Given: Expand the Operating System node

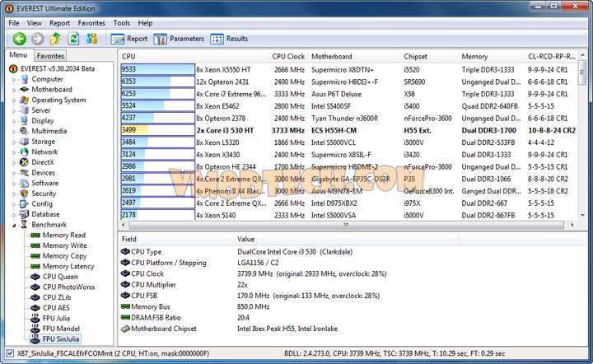Looking at the screenshot, I should tap(14, 100).
